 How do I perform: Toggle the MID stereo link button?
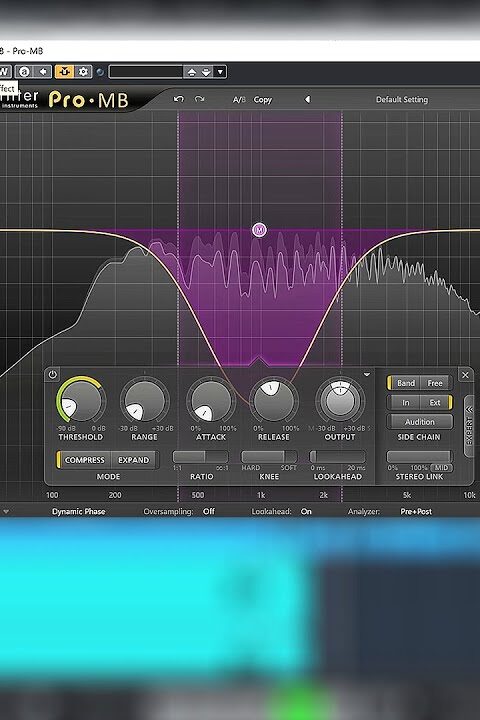pyautogui.click(x=441, y=468)
